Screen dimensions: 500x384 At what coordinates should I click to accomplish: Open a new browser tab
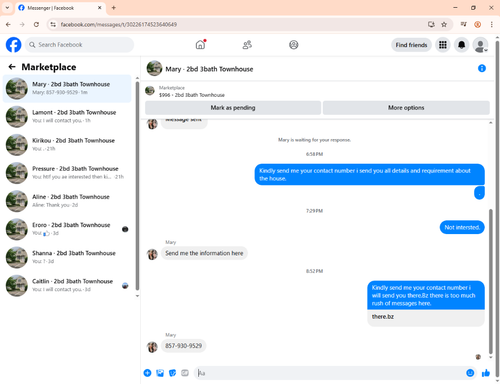pyautogui.click(x=113, y=8)
